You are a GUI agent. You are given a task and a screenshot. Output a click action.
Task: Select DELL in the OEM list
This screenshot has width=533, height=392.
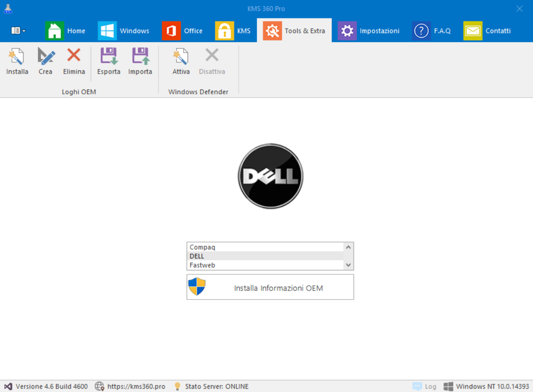click(x=265, y=256)
